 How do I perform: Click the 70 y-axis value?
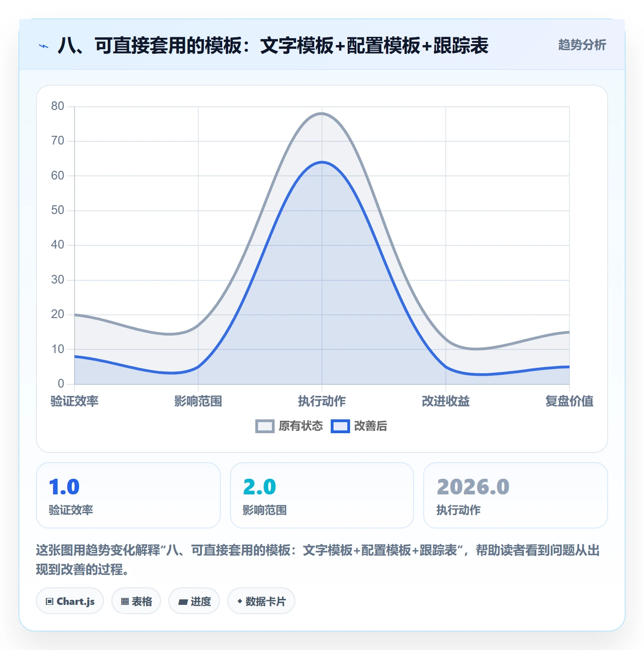point(57,141)
